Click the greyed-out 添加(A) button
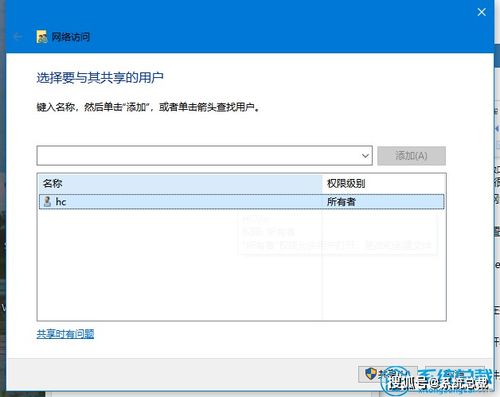 [411, 156]
